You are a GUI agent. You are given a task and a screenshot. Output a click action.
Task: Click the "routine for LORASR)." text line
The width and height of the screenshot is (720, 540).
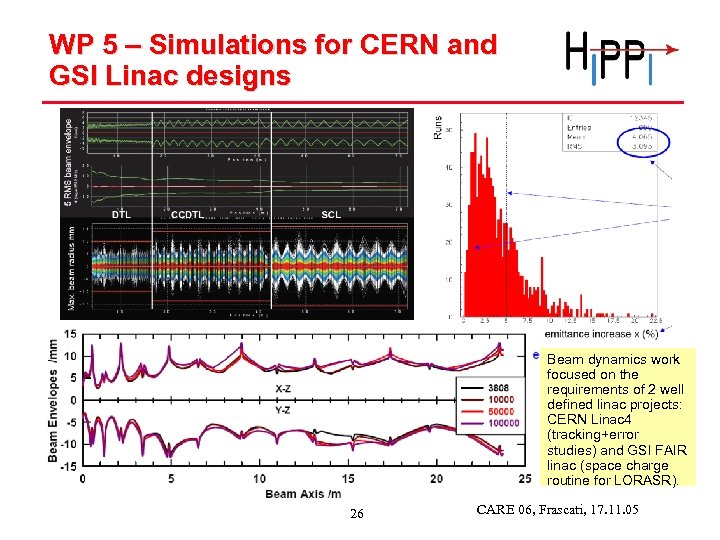(x=613, y=480)
